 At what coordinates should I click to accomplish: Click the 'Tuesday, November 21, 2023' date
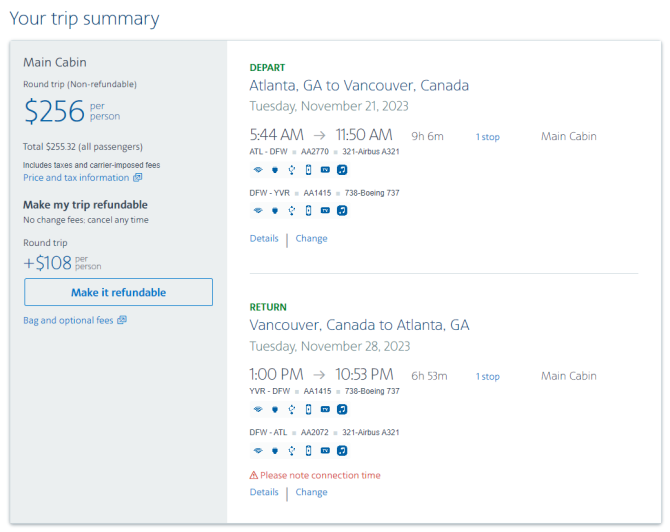pos(329,106)
